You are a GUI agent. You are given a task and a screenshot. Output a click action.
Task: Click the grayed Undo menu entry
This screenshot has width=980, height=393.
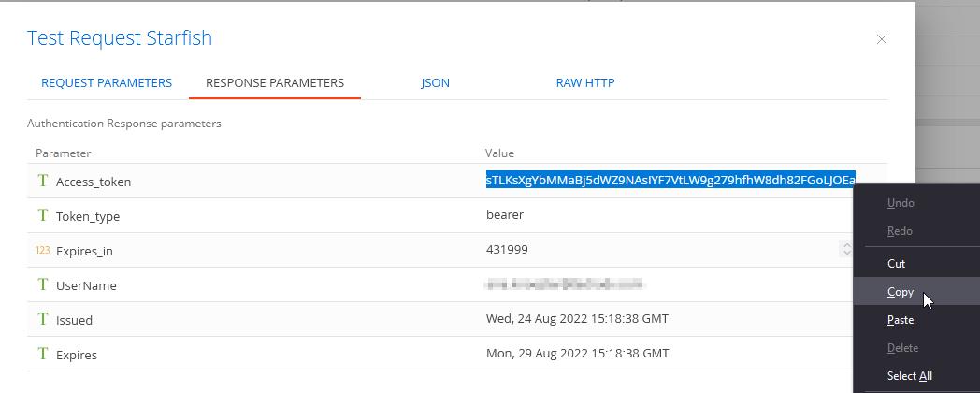tap(901, 203)
